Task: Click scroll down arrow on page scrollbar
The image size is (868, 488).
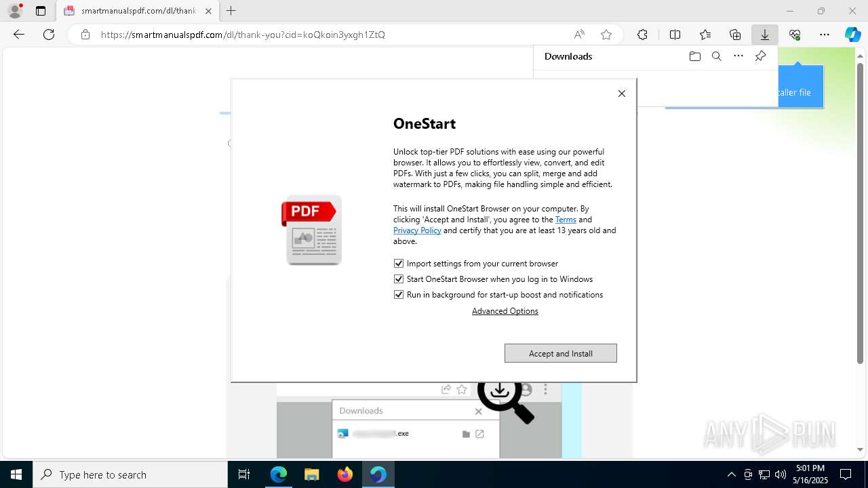Action: [861, 449]
